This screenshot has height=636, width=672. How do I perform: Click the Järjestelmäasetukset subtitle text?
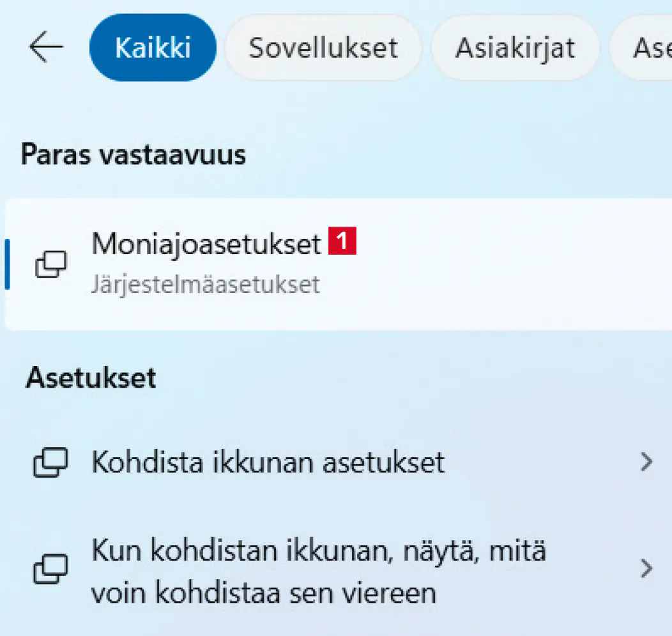click(205, 284)
